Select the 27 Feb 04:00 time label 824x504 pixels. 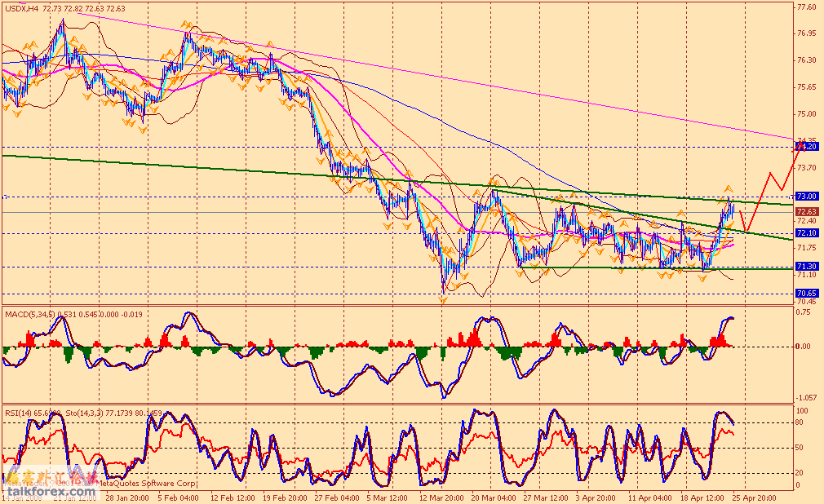pyautogui.click(x=338, y=497)
